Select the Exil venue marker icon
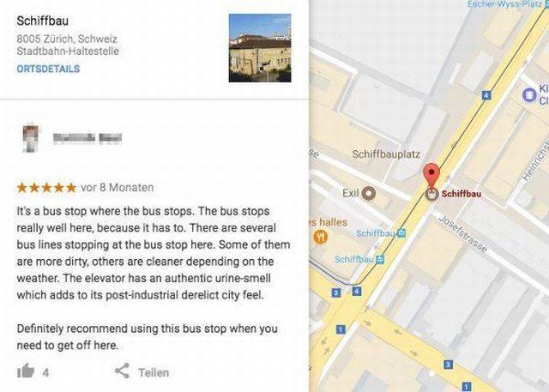The height and width of the screenshot is (392, 549). 369,193
